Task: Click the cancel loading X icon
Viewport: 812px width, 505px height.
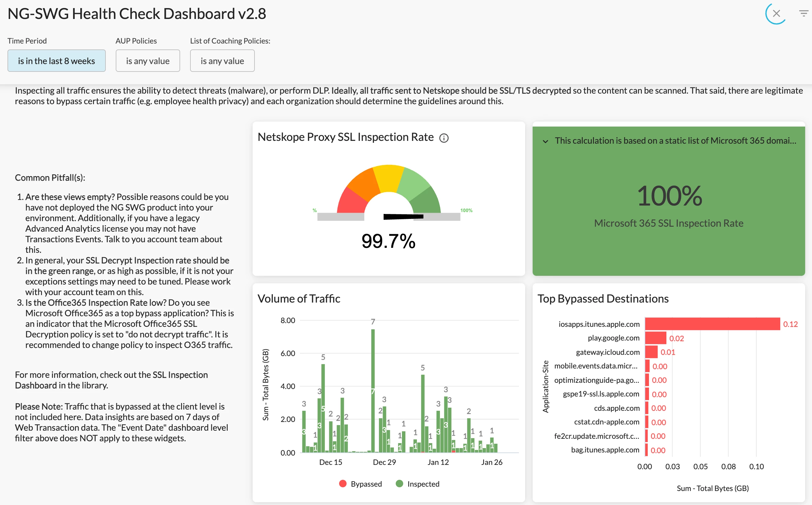Action: (776, 14)
